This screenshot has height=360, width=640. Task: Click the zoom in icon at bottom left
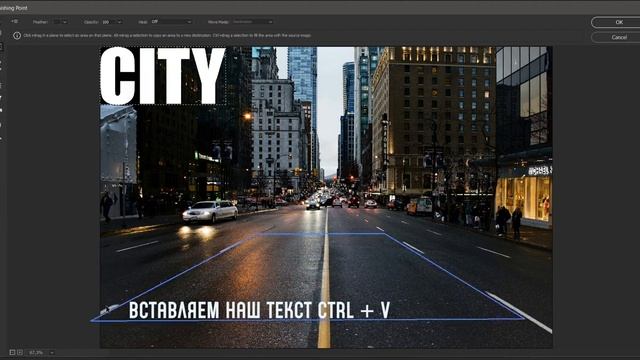[20, 352]
